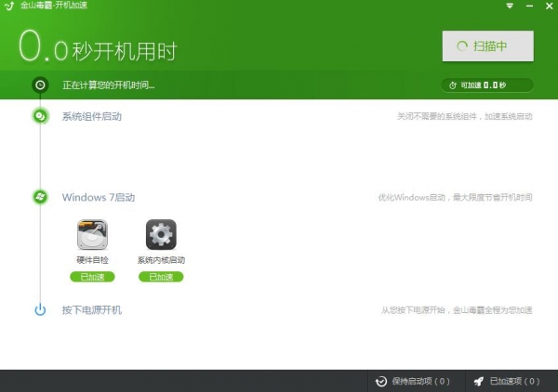Select the 按下电源开机 heading
This screenshot has height=392, width=558.
(92, 310)
